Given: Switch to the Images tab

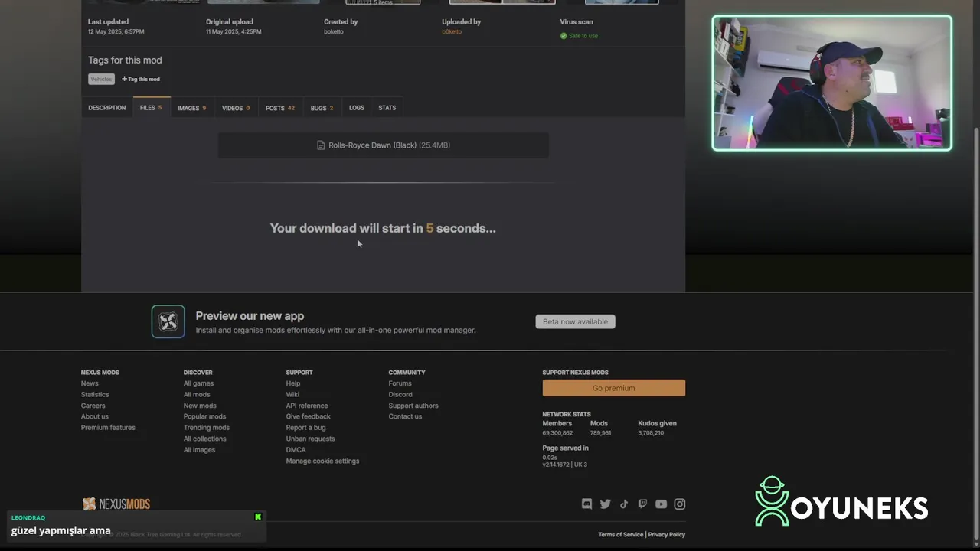Looking at the screenshot, I should click(191, 108).
